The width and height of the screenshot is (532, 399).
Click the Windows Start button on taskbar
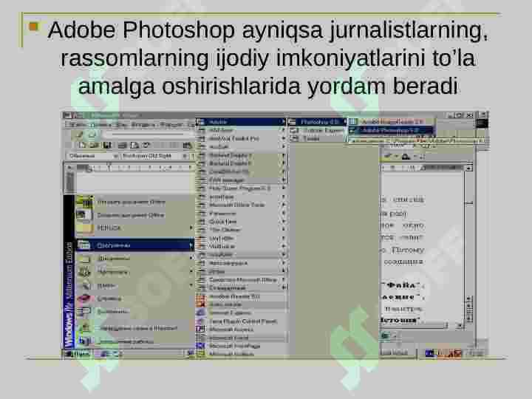pos(78,353)
